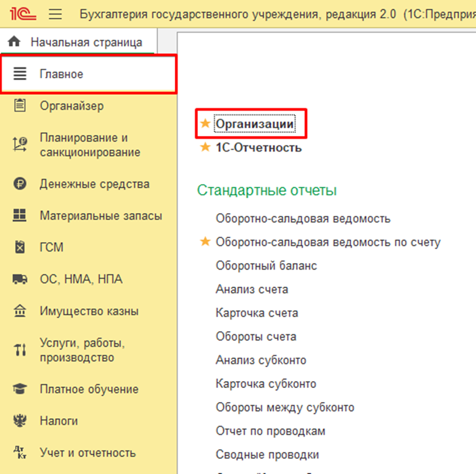The width and height of the screenshot is (476, 474).
Task: Open the Органайзер section
Action: pos(88,106)
